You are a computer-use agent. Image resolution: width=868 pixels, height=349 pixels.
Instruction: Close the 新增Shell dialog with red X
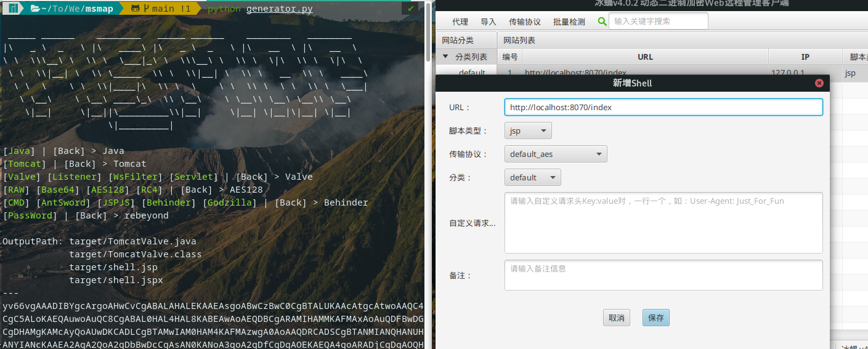point(819,83)
